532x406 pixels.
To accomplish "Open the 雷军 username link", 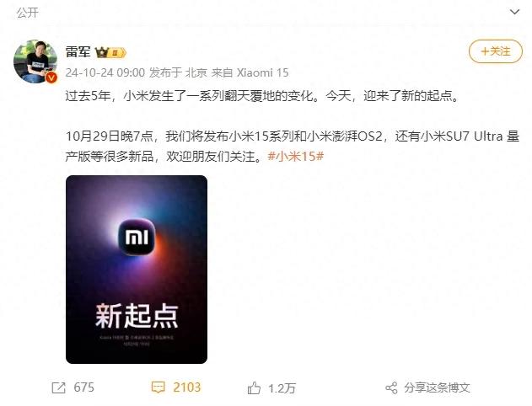I will (78, 52).
